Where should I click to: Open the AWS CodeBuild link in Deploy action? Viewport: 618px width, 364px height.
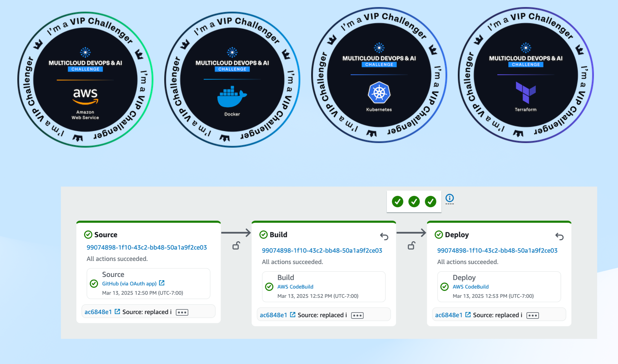point(471,287)
